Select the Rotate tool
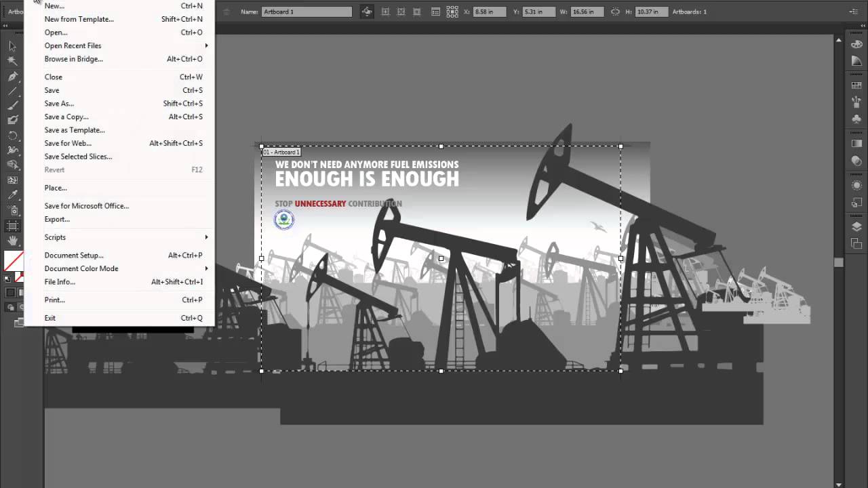The height and width of the screenshot is (488, 868). (x=12, y=136)
